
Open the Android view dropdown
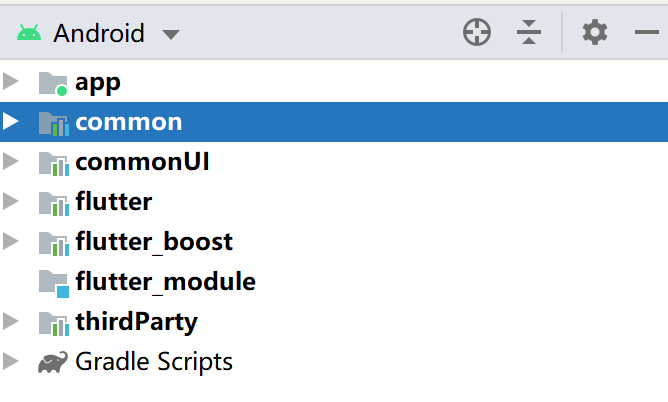[x=171, y=34]
